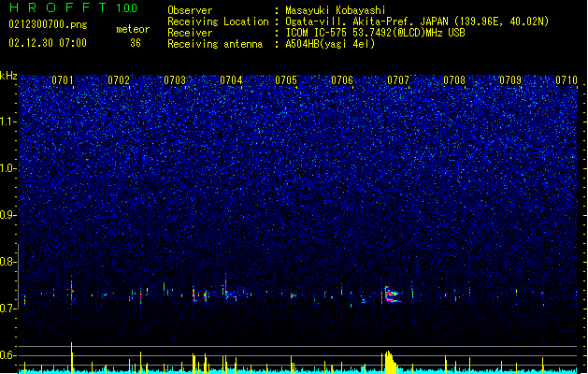
Task: Click the wide yellow signal burst under 0707
Action: tap(391, 363)
